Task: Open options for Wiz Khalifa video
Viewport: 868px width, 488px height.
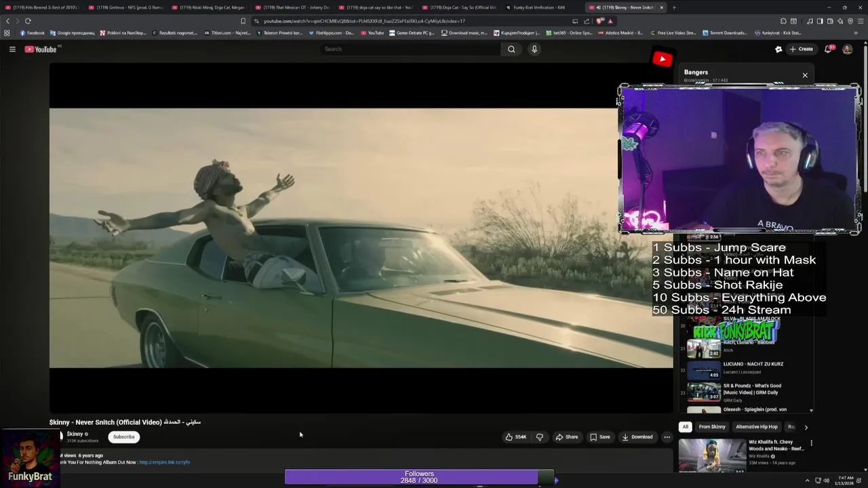Action: pyautogui.click(x=811, y=443)
